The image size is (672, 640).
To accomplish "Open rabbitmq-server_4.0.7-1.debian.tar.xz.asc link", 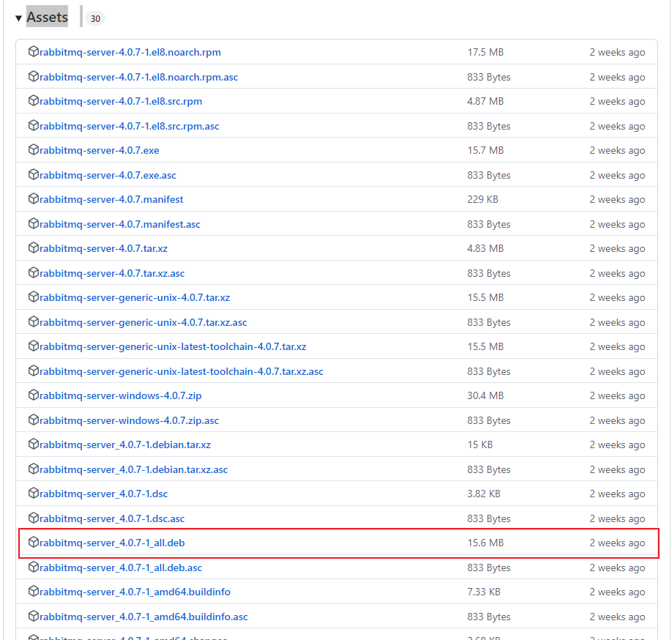I will pyautogui.click(x=134, y=470).
